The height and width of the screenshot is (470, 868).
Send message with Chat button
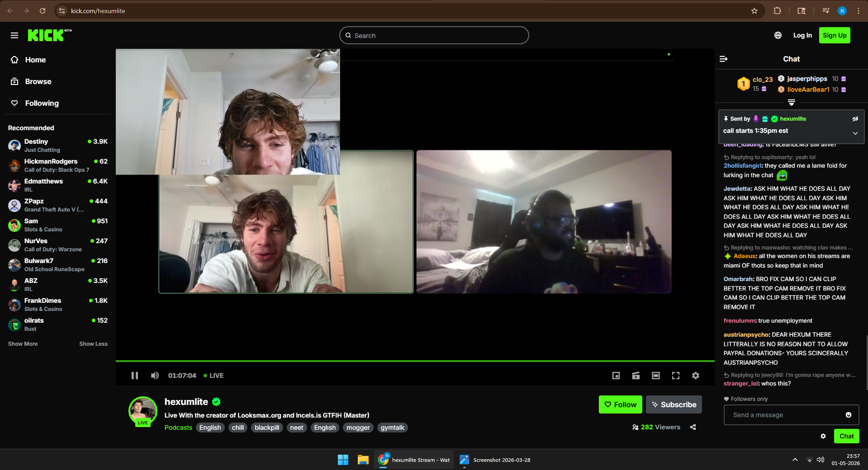(x=847, y=436)
